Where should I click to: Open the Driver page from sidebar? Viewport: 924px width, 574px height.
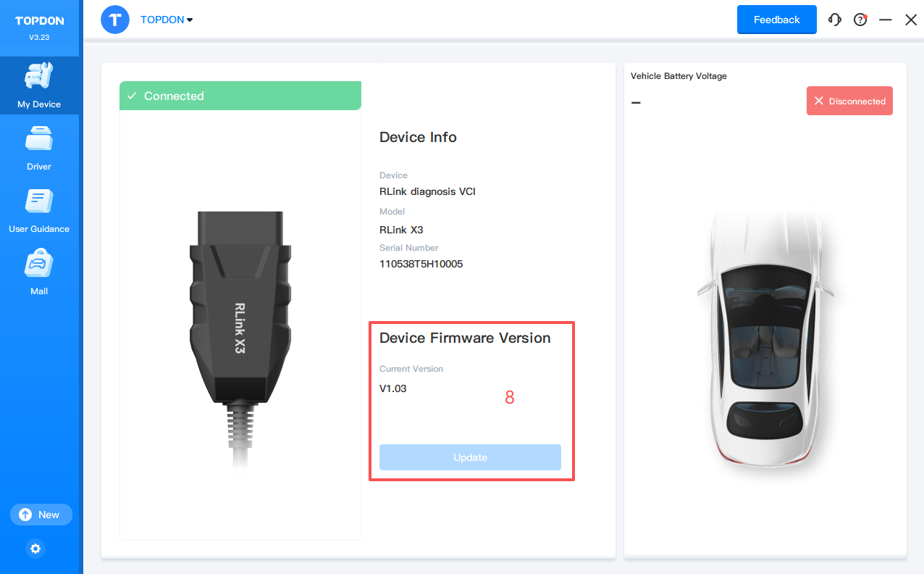pyautogui.click(x=39, y=148)
